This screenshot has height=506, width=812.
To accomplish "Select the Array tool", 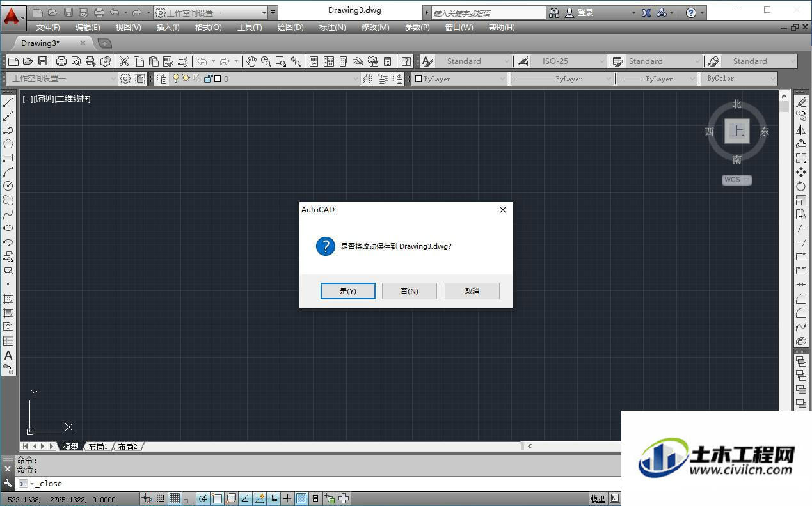I will point(801,158).
